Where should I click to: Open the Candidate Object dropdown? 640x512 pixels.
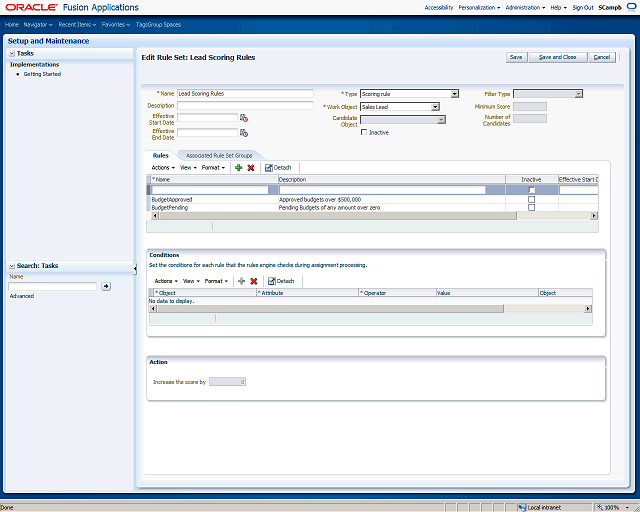tap(403, 120)
